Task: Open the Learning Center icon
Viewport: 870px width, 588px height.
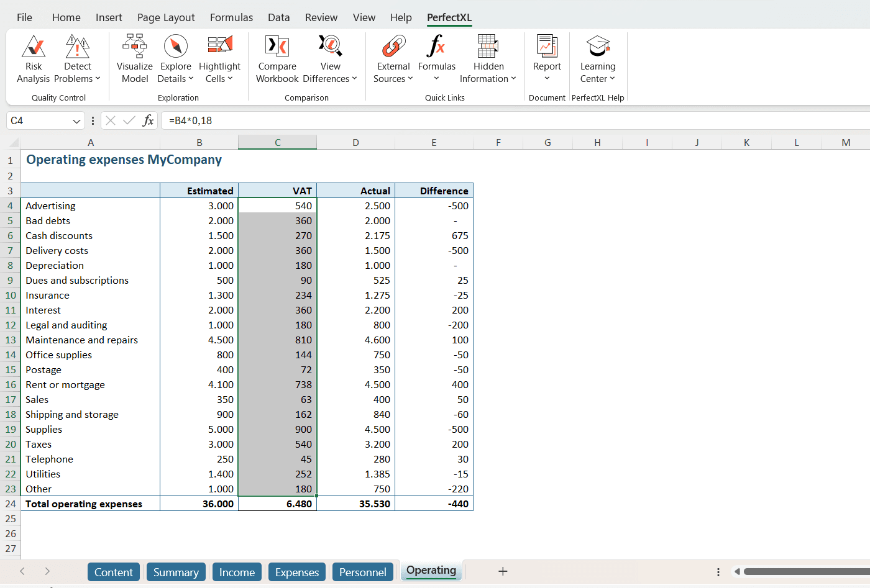Action: coord(597,47)
